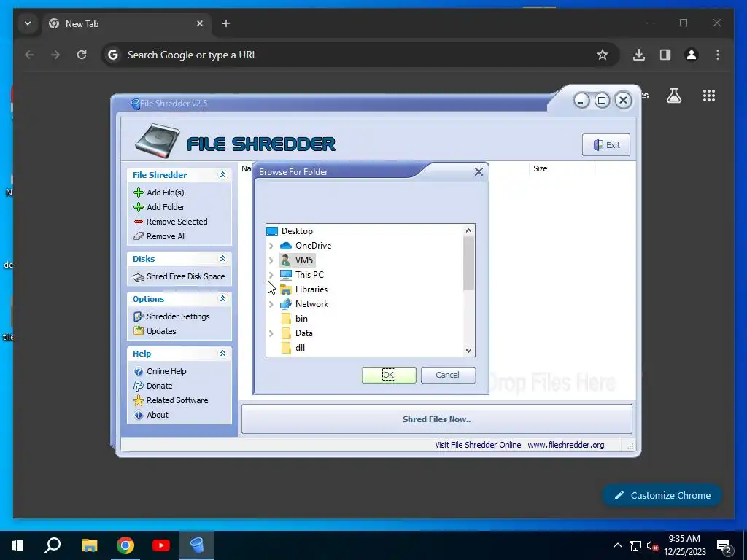
Task: Click OK in Browse For Folder
Action: point(389,375)
